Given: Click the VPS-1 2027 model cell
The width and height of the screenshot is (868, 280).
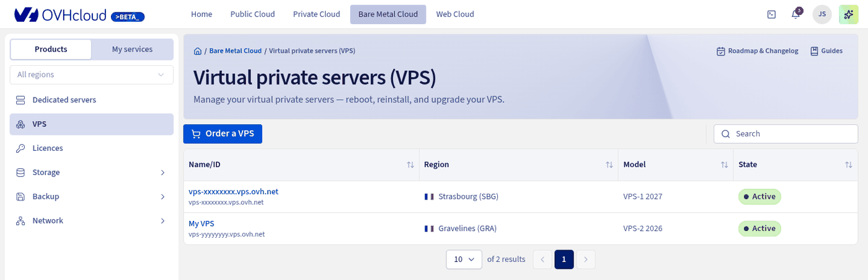Looking at the screenshot, I should click(x=643, y=197).
